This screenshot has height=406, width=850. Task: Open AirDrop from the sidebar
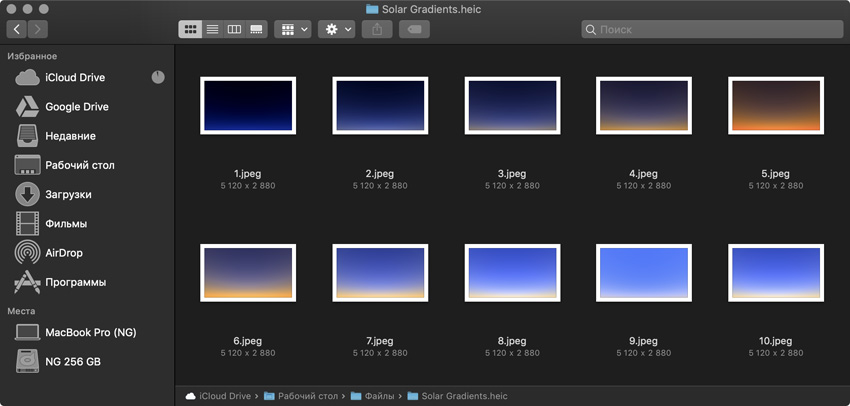tap(64, 253)
